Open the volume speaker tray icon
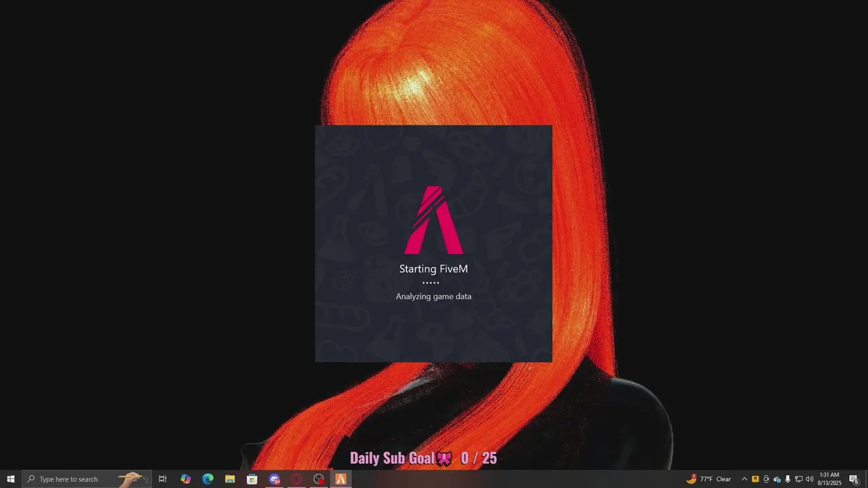Screen dimensions: 868x488 pos(810,479)
